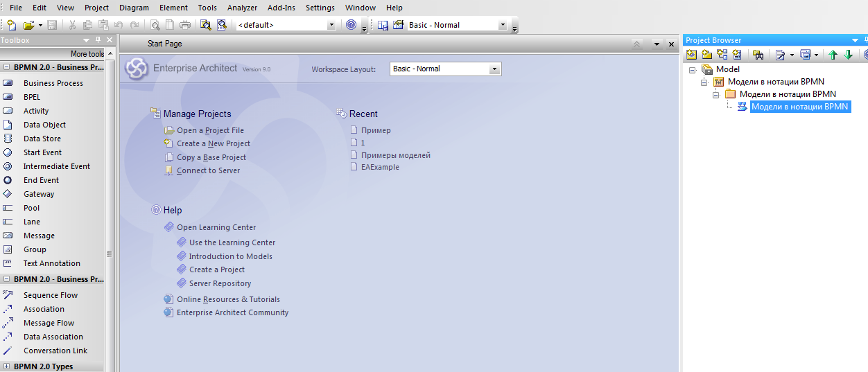Click the green Move Up arrow
Image resolution: width=868 pixels, height=372 pixels.
833,55
